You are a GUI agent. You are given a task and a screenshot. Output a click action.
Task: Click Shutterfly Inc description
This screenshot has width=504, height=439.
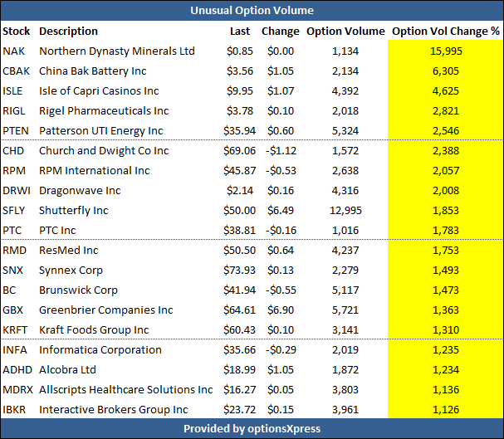click(74, 210)
